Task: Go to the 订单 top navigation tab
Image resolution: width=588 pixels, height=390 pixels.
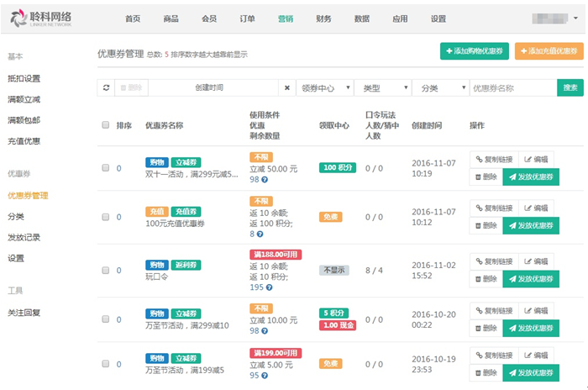Action: pyautogui.click(x=247, y=18)
